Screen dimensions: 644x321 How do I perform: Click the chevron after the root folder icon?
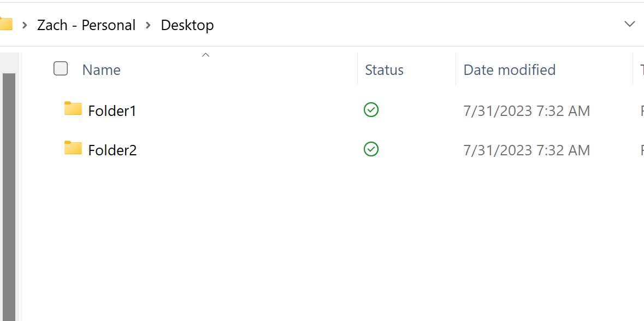(24, 25)
